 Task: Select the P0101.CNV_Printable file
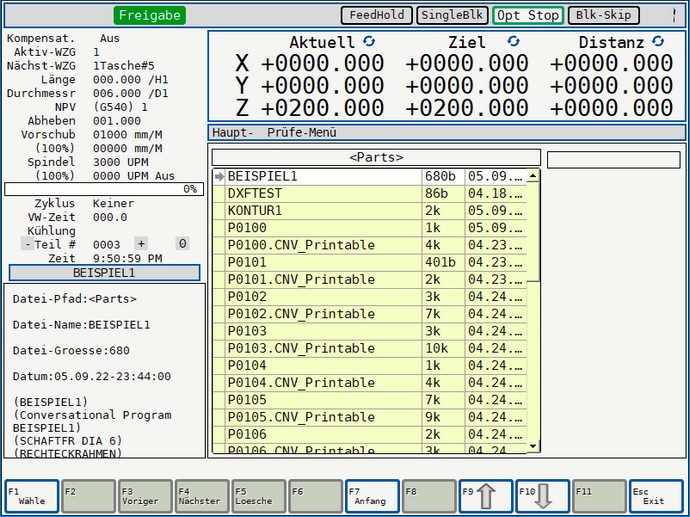tap(370, 279)
